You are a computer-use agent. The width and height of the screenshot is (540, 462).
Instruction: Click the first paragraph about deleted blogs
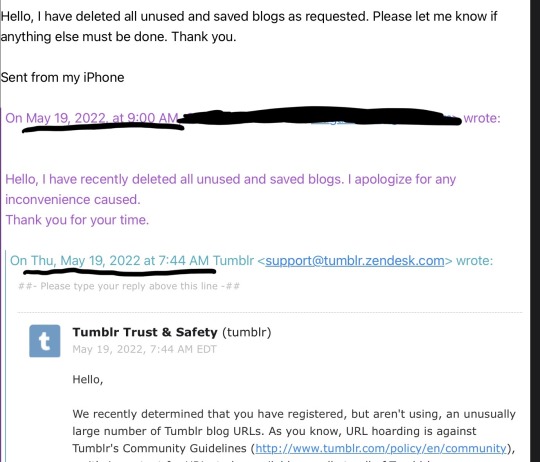coord(249,27)
